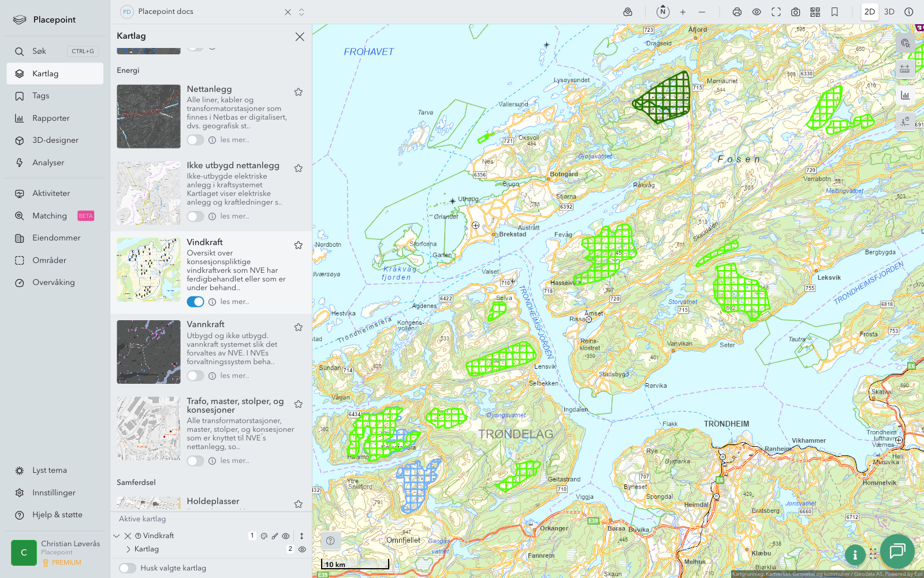Screen dimensions: 924x578
Task: Click the print map icon
Action: tap(737, 12)
